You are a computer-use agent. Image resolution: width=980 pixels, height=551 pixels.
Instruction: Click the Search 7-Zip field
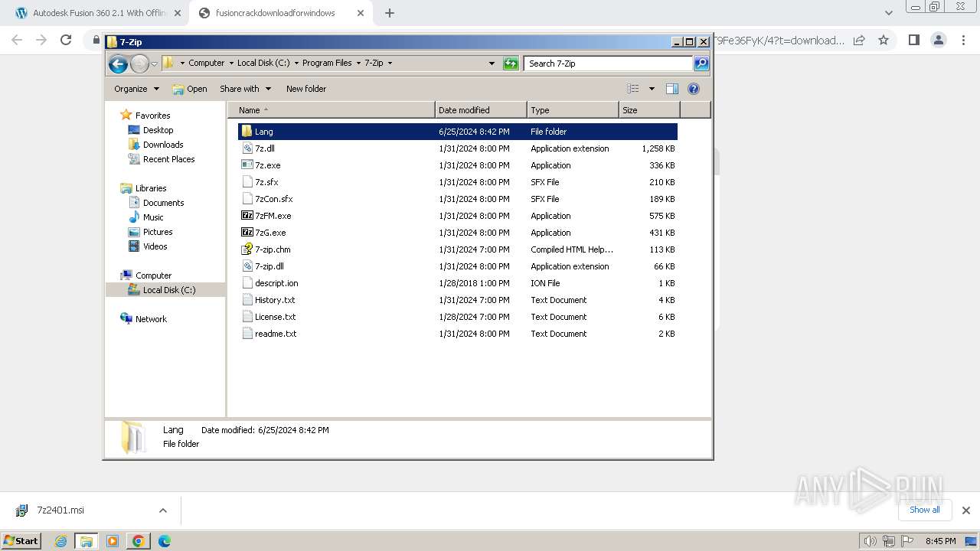pos(609,64)
